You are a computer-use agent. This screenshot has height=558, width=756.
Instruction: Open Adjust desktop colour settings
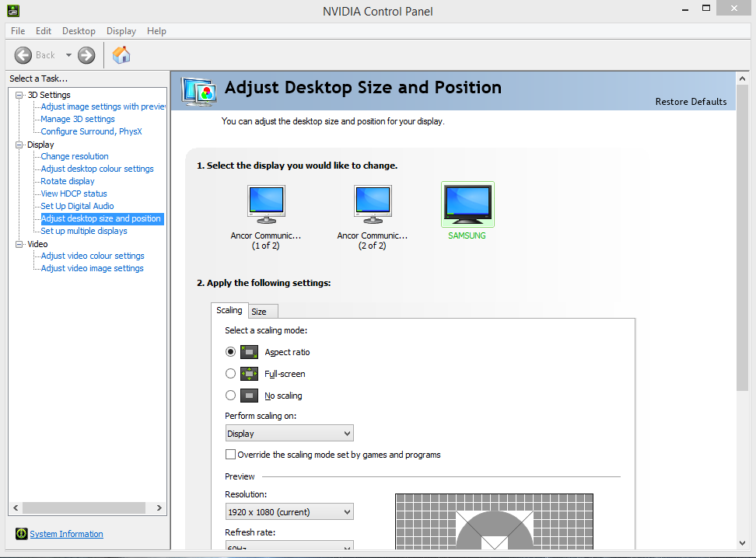click(x=97, y=169)
